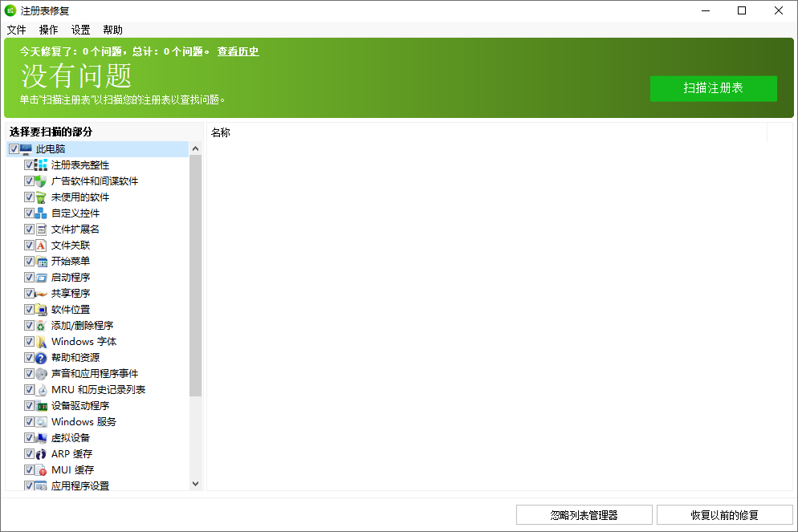798x532 pixels.
Task: Disable the Windows 服务 checkbox
Action: coord(29,421)
